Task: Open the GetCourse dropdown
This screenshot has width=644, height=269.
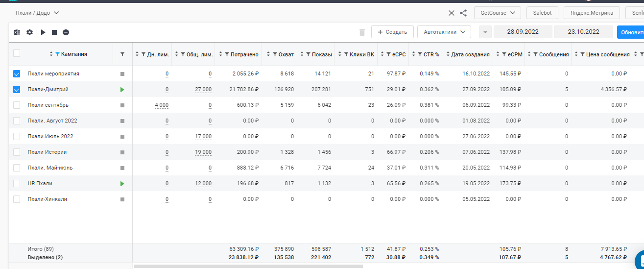Action: tap(497, 13)
